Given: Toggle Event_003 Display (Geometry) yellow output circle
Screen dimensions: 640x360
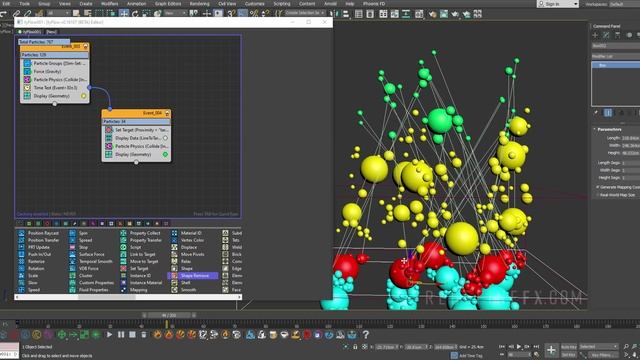Looking at the screenshot, I should [x=84, y=96].
